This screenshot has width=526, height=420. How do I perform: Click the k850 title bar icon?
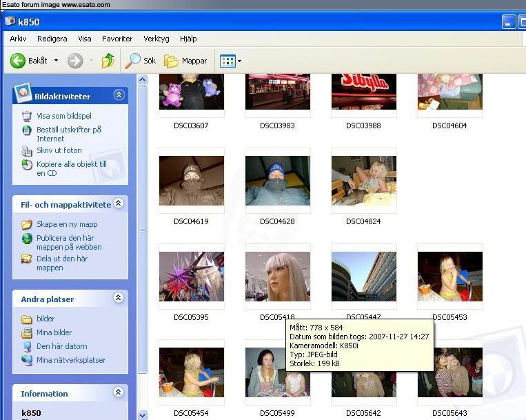(10, 21)
